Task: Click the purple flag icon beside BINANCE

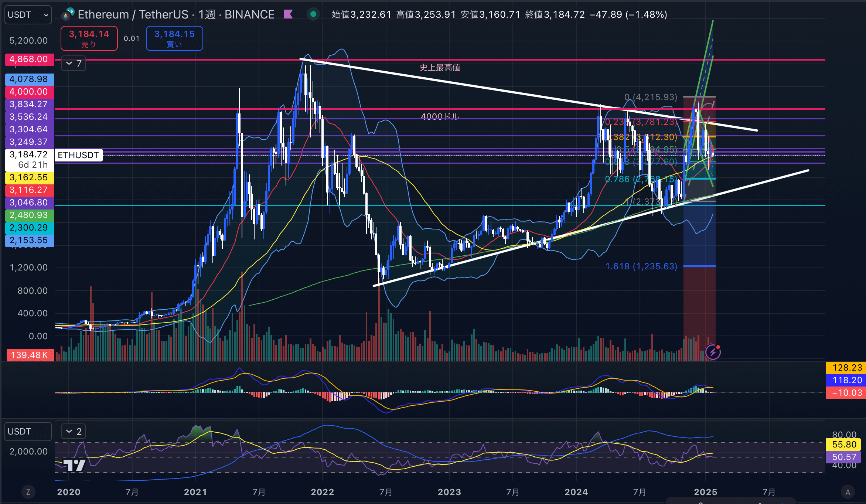Action: click(288, 14)
